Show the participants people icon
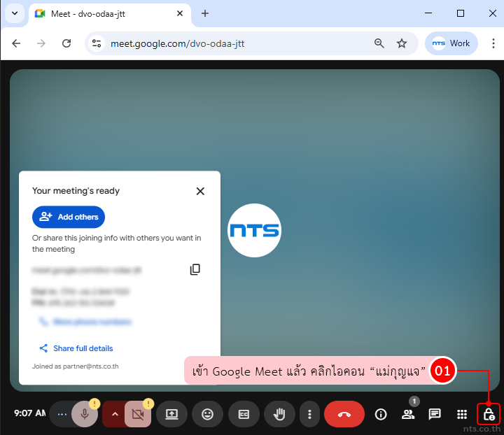The height and width of the screenshot is (435, 504). click(408, 414)
